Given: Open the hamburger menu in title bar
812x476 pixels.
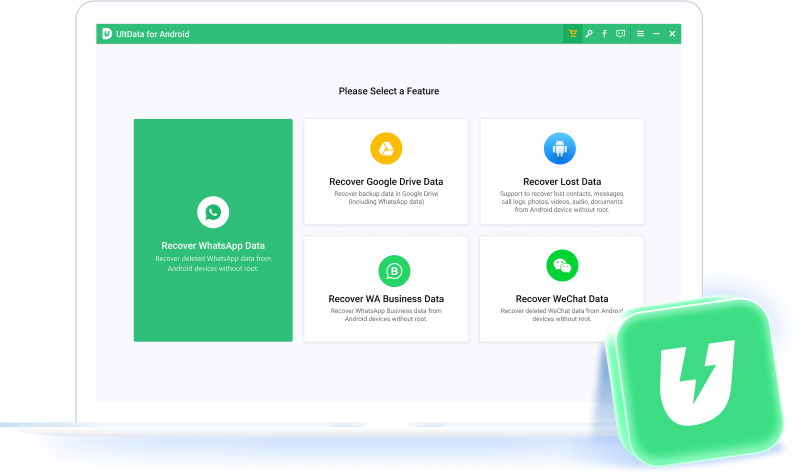Looking at the screenshot, I should [640, 34].
